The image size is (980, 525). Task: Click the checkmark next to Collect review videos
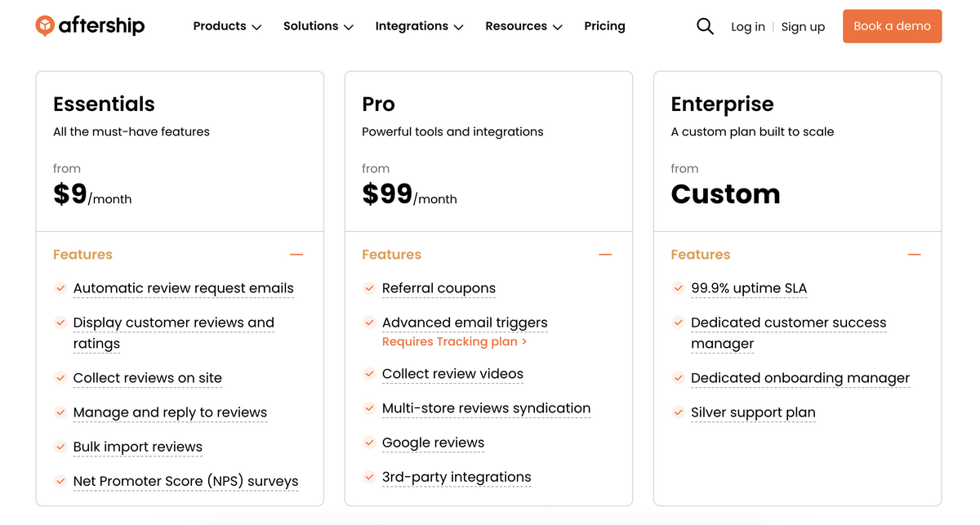[x=369, y=374]
